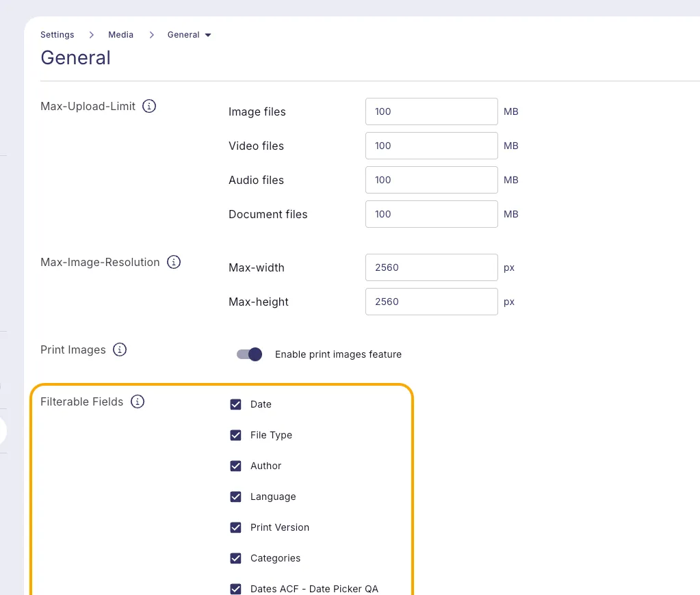700x595 pixels.
Task: Edit the Document files limit field
Action: (431, 214)
